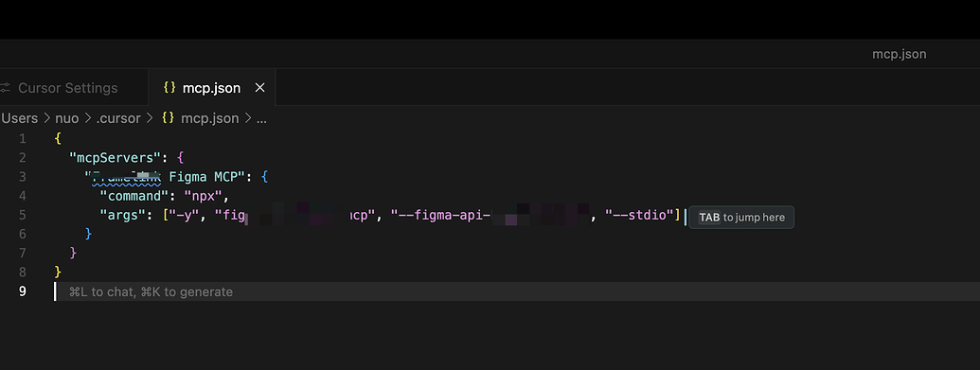Open the breadcrumb ellipsis symbol segment
The height and width of the screenshot is (370, 980).
(261, 118)
